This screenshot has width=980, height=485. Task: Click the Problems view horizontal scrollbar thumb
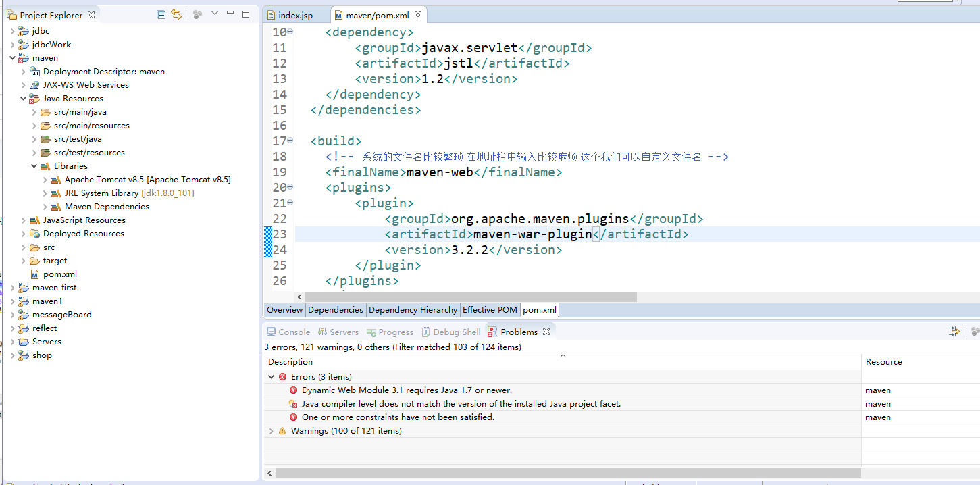(568, 474)
